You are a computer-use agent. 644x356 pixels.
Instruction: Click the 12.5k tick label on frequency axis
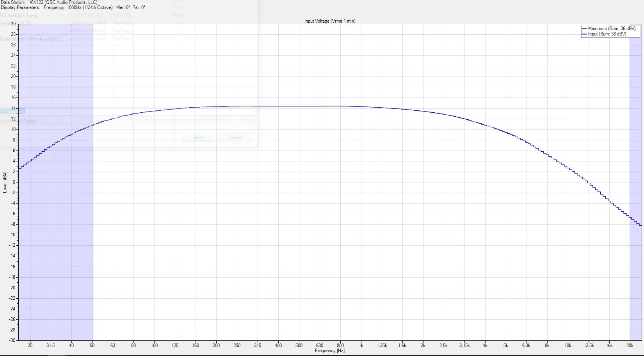[589, 345]
